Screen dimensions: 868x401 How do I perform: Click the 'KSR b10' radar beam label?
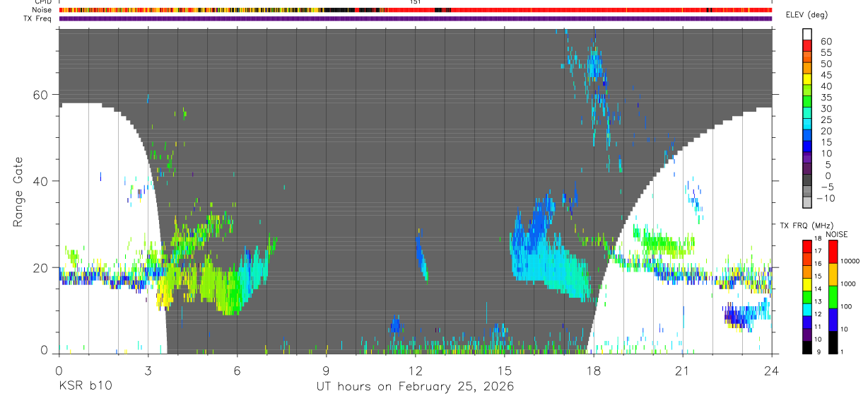pyautogui.click(x=85, y=387)
